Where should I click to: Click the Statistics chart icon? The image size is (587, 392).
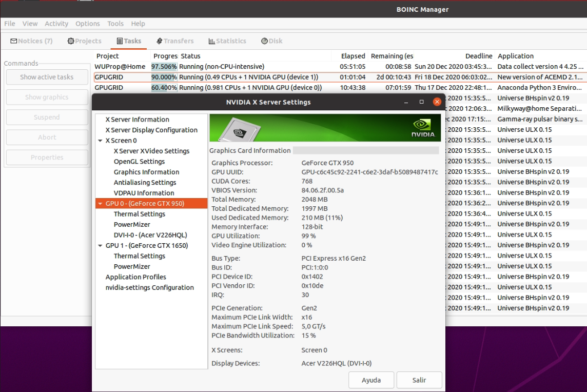211,41
